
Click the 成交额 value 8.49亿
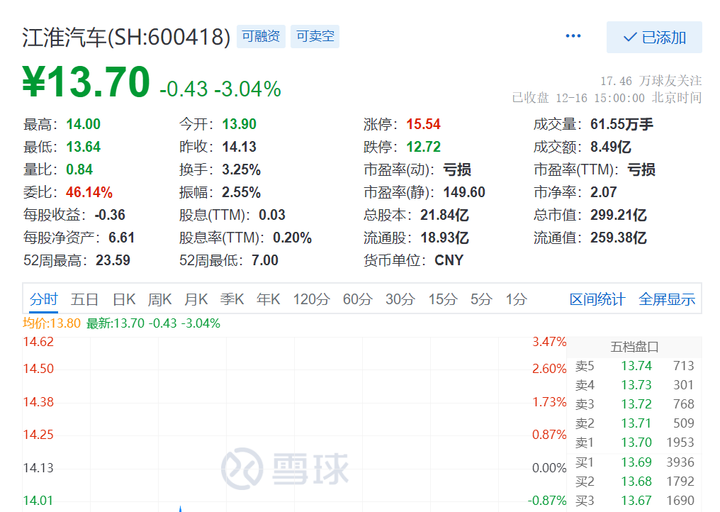coord(611,147)
